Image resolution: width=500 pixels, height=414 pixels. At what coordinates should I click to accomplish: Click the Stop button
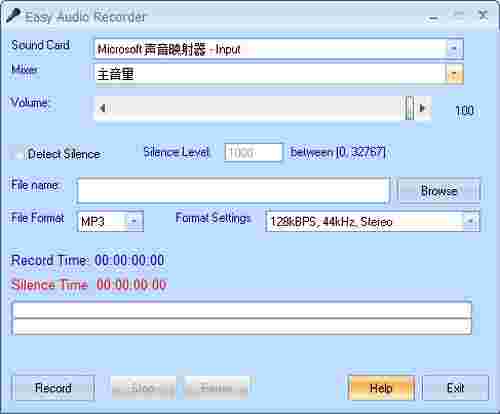[x=143, y=388]
